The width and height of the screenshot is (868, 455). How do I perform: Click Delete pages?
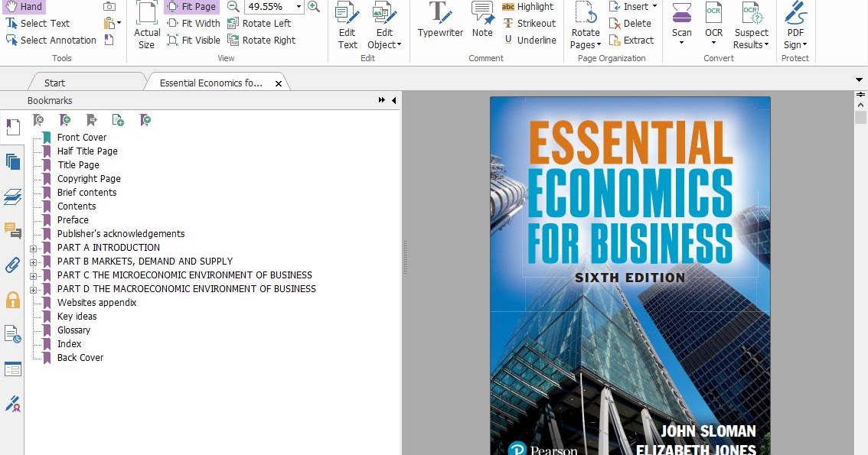pos(630,23)
